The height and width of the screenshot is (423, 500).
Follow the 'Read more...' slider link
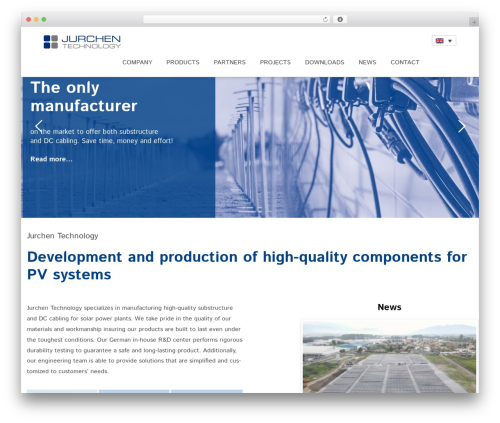pos(51,159)
